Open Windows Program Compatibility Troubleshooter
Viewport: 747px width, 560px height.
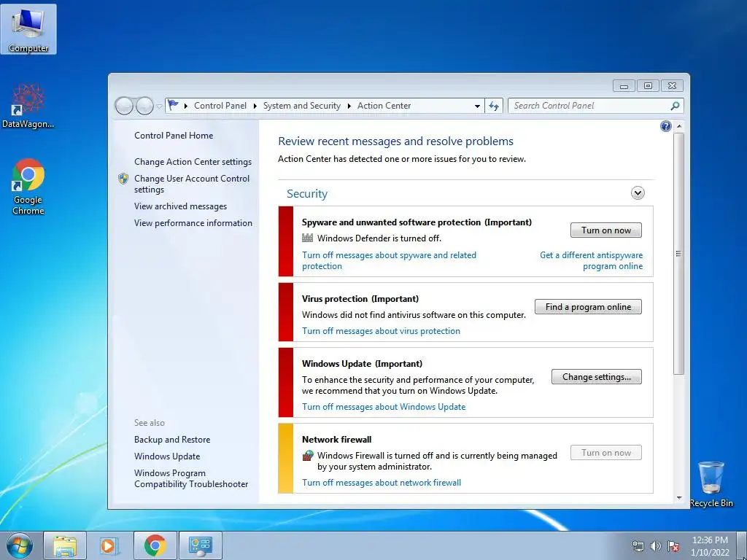(x=191, y=478)
